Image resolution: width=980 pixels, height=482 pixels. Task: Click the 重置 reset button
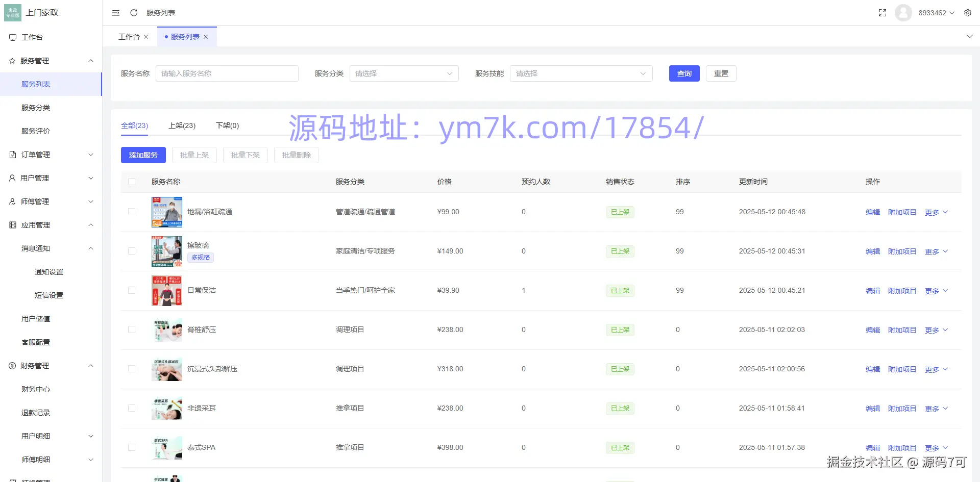coord(721,73)
